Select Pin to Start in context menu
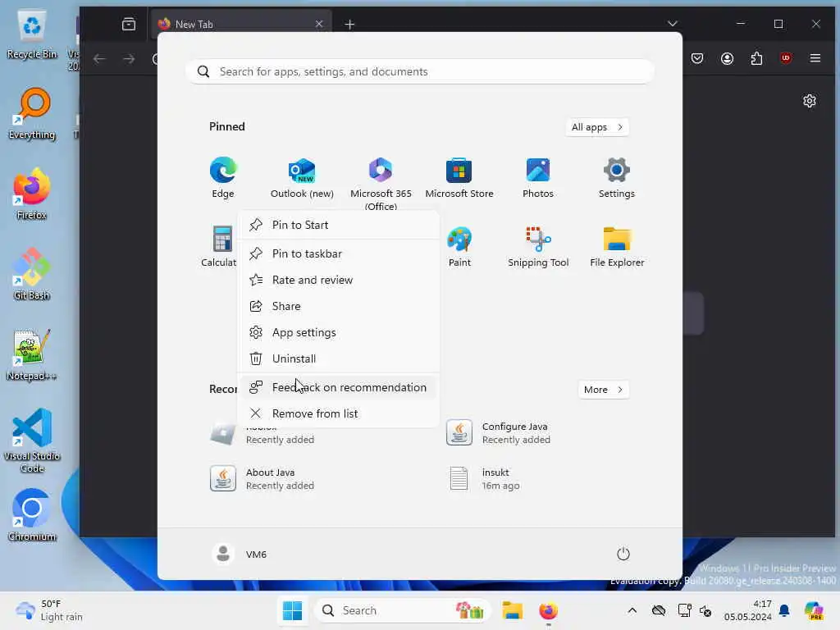840x630 pixels. [339, 225]
